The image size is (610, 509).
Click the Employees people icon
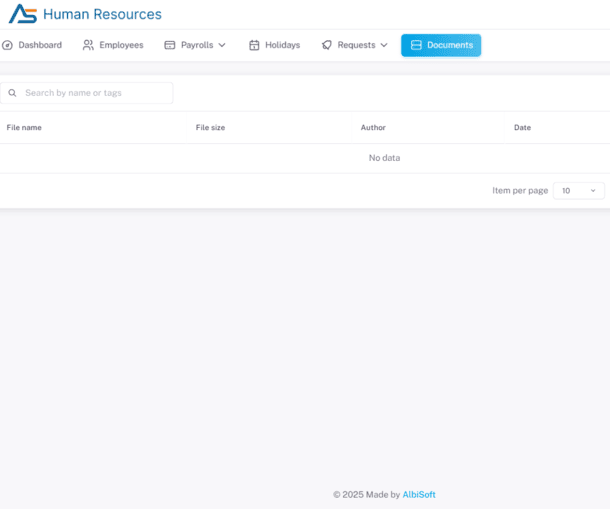pyautogui.click(x=88, y=45)
